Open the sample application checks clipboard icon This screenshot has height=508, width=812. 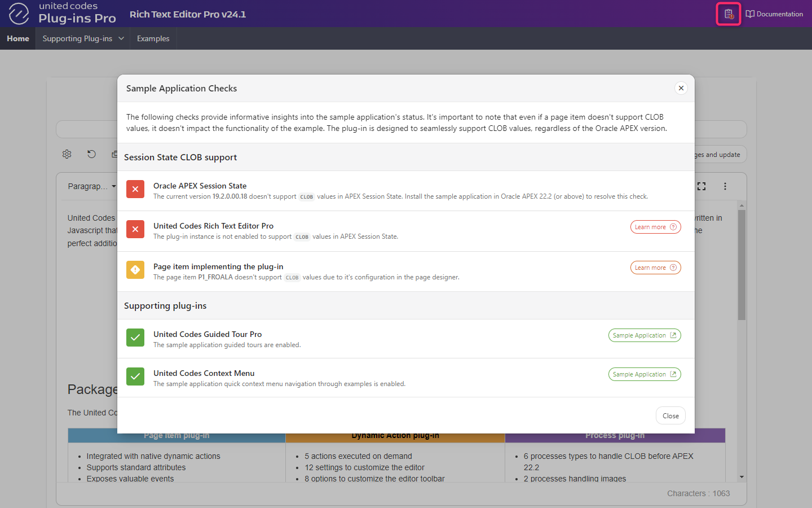tap(729, 14)
